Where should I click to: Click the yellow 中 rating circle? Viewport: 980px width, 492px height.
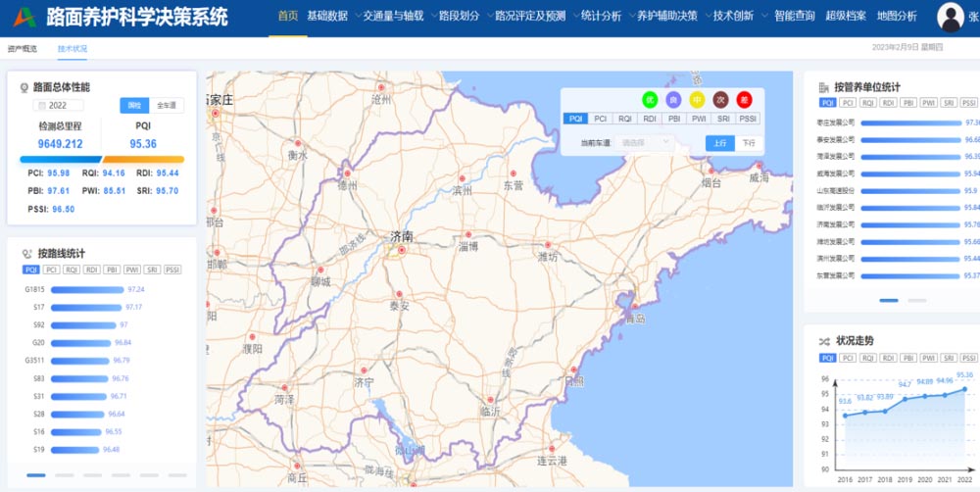point(697,99)
